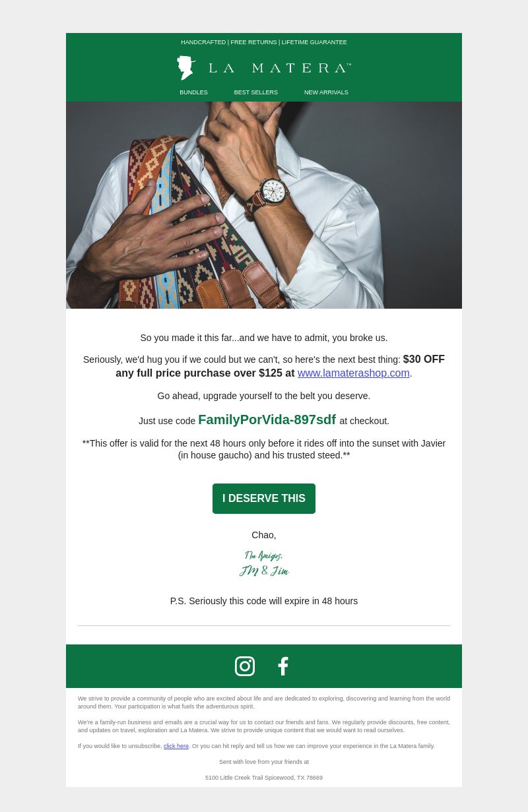528x812 pixels.
Task: Follow the click here unsubscribe link
Action: (x=176, y=746)
